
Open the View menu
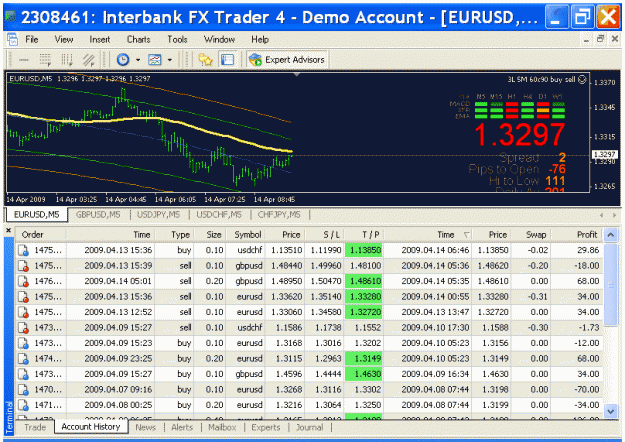click(x=64, y=39)
